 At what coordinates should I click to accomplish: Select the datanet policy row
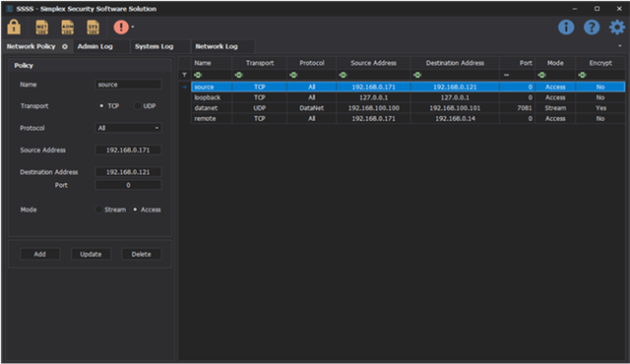coord(408,108)
